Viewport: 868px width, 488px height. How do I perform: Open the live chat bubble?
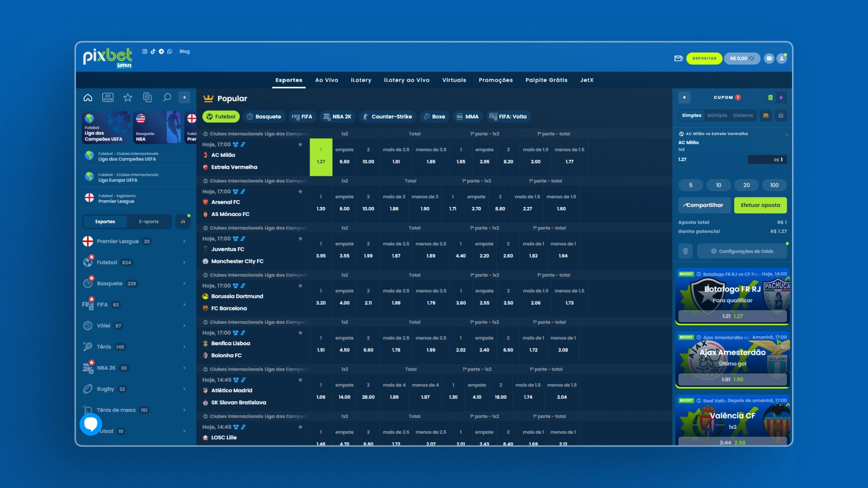pos(91,424)
